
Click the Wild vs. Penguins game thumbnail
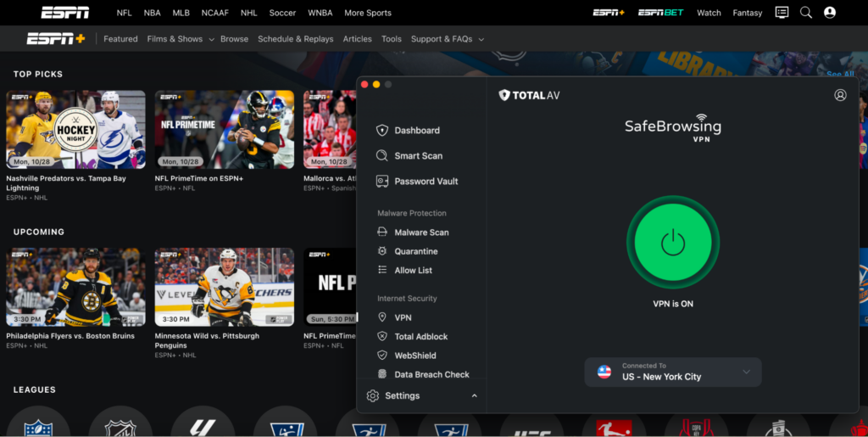pos(224,287)
